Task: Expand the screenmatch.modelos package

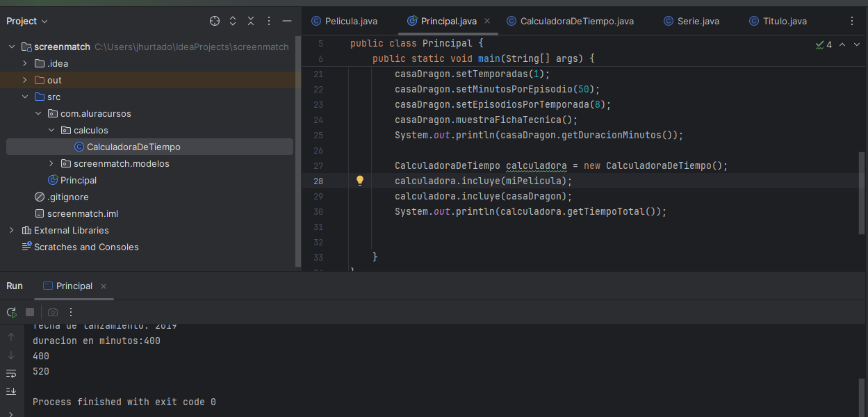Action: click(x=51, y=164)
